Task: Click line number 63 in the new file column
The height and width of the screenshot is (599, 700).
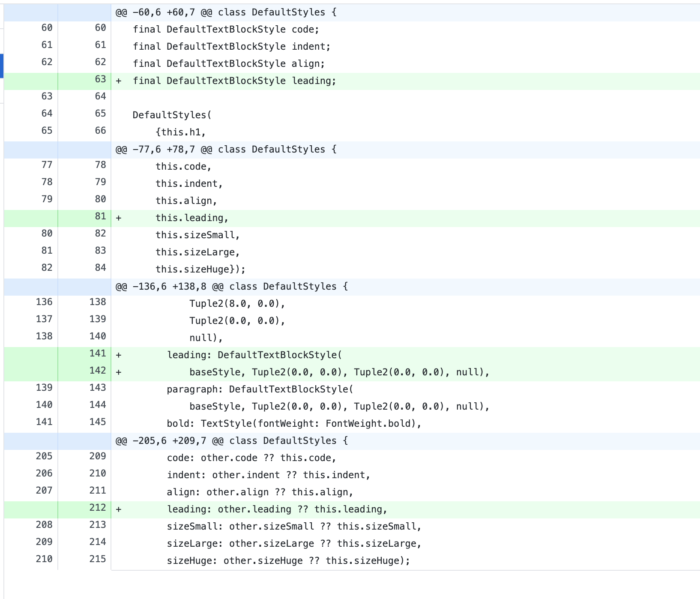Action: pyautogui.click(x=100, y=80)
